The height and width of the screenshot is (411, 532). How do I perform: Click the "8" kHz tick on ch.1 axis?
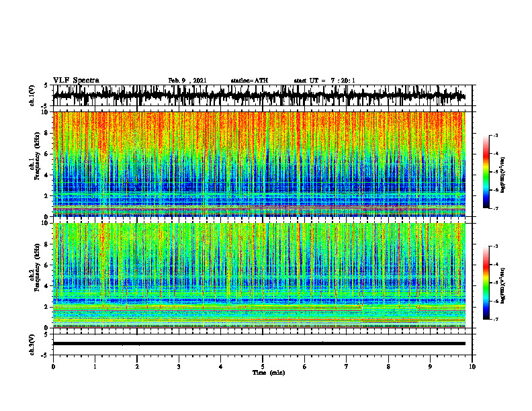tap(46, 133)
